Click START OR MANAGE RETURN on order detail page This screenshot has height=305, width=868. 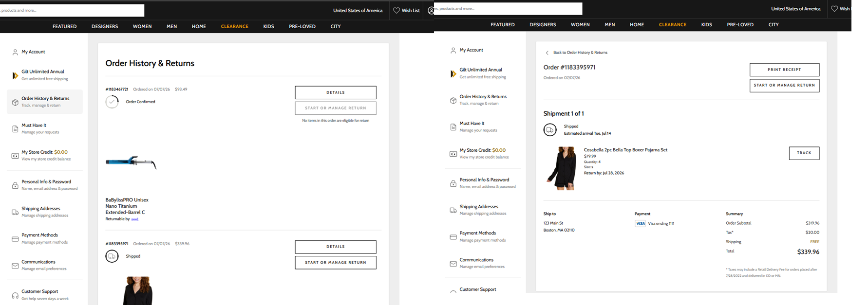(784, 85)
